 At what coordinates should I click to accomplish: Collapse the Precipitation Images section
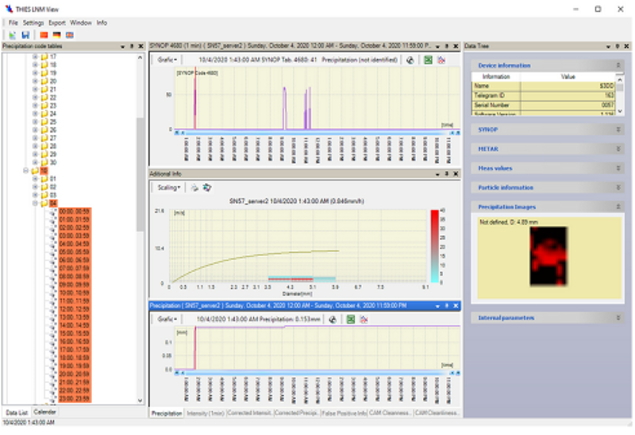click(x=618, y=207)
